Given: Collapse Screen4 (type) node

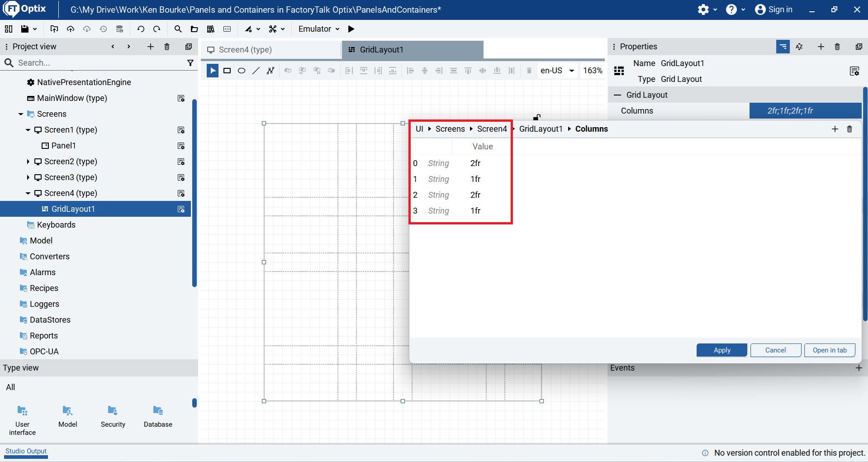Looking at the screenshot, I should pos(28,193).
